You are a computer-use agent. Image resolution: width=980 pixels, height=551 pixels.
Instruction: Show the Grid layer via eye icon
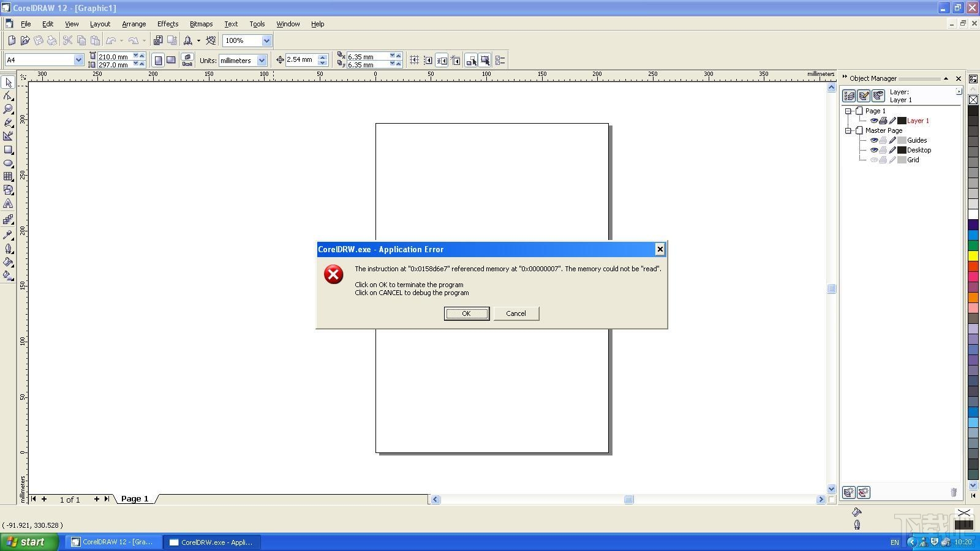[x=874, y=160]
